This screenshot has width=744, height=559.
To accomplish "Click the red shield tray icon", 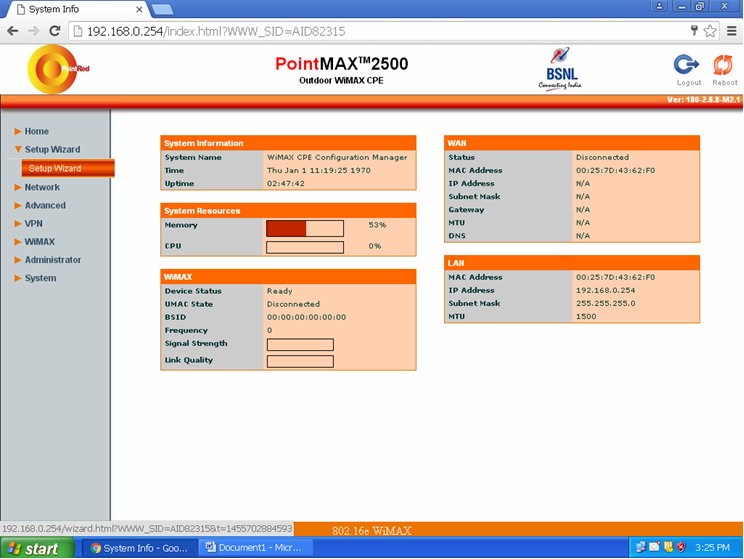I will (681, 547).
